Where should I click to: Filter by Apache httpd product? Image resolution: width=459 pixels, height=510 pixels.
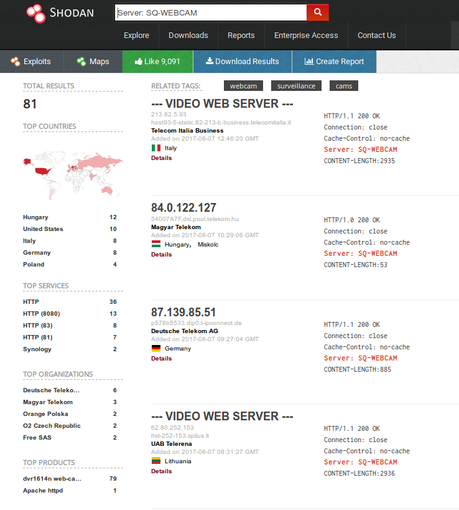click(x=43, y=490)
